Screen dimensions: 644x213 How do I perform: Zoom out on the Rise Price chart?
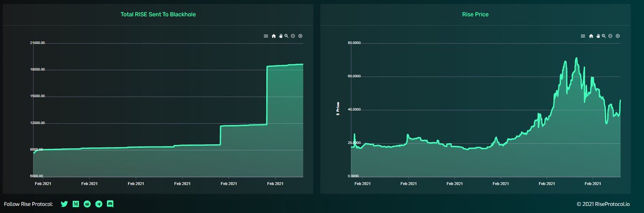611,36
